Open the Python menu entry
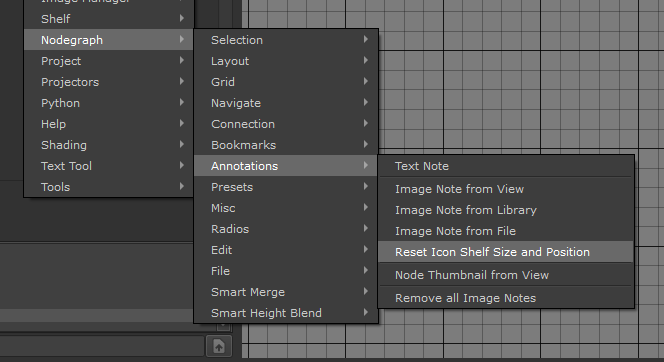The height and width of the screenshot is (362, 664). click(109, 103)
